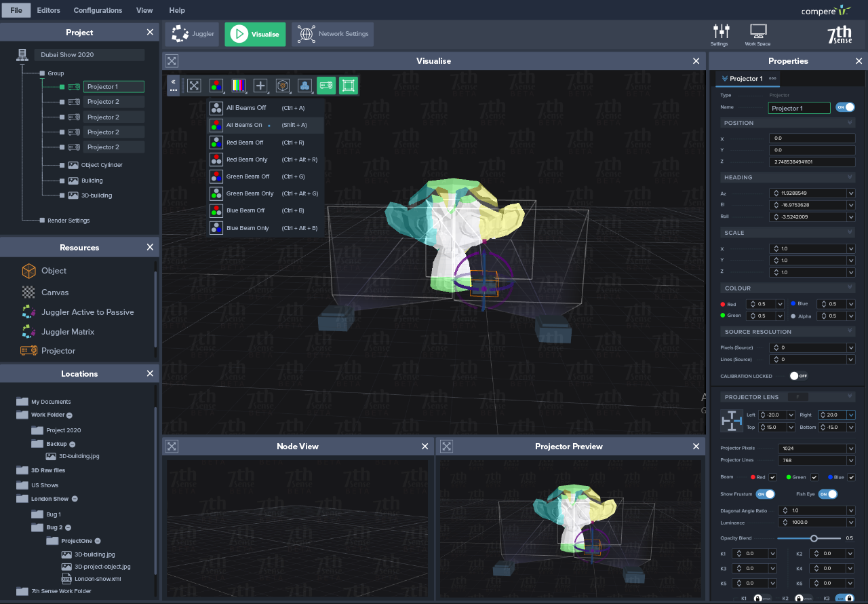Click the colour bars test pattern icon
868x604 pixels.
pyautogui.click(x=238, y=86)
